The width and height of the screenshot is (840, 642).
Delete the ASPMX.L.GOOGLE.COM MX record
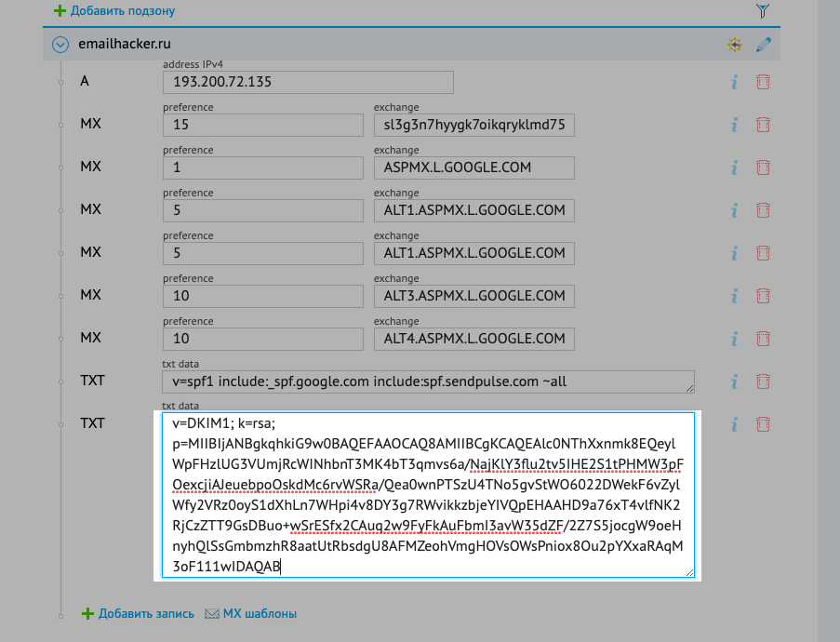[x=763, y=167]
